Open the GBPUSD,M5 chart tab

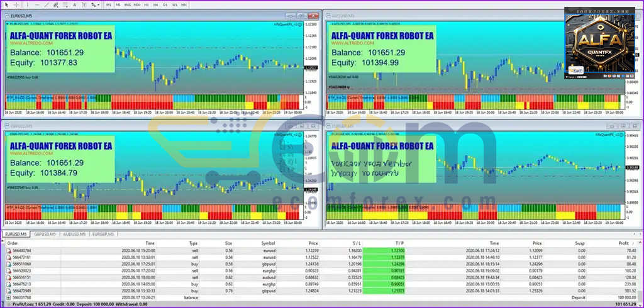tap(45, 234)
